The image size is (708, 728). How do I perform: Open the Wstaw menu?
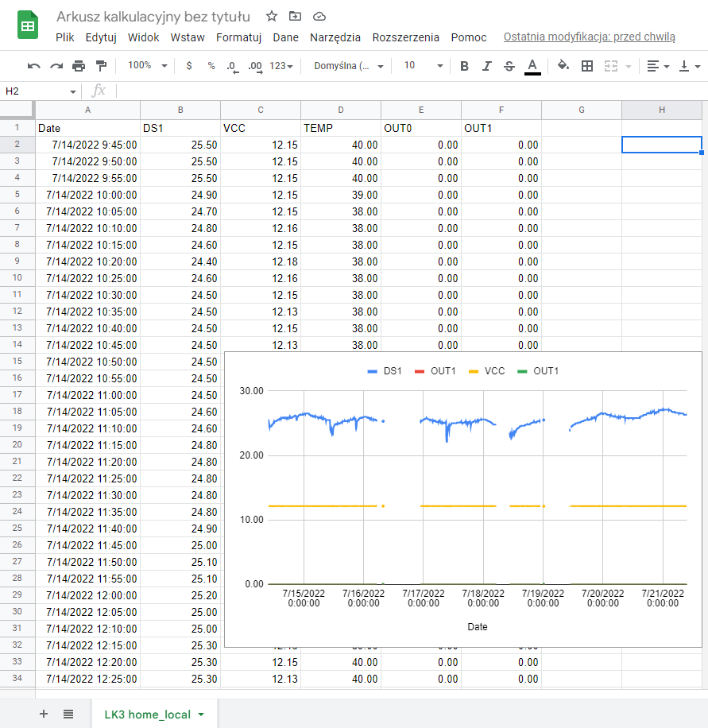188,37
